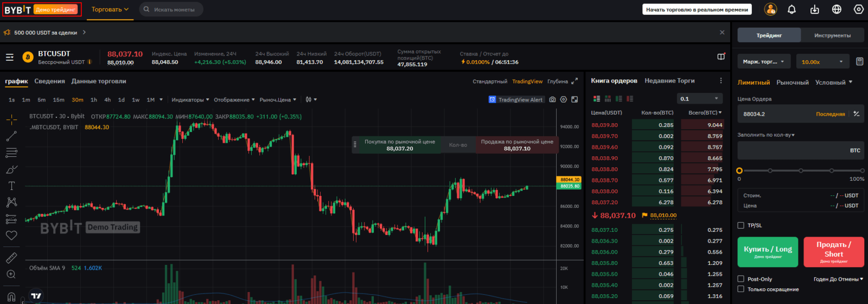This screenshot has height=304, width=868.
Task: Select the Рыночный order type tab
Action: tap(792, 83)
